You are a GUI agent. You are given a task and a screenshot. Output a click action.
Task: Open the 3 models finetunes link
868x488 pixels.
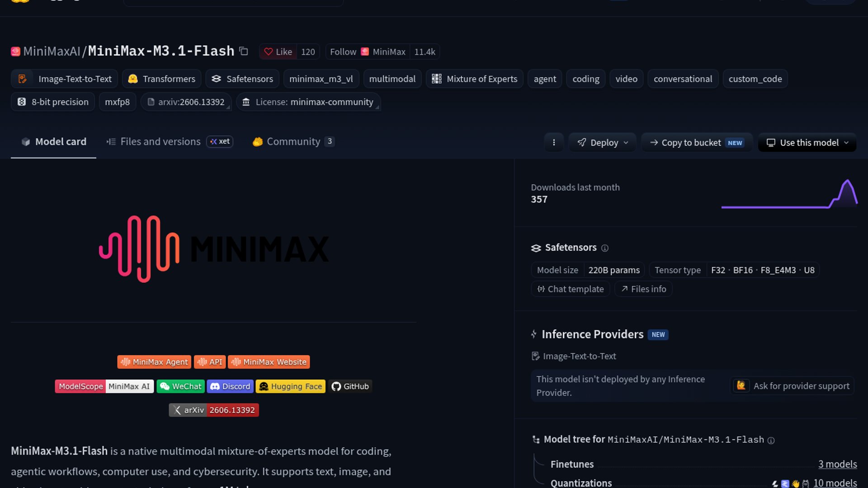[837, 464]
